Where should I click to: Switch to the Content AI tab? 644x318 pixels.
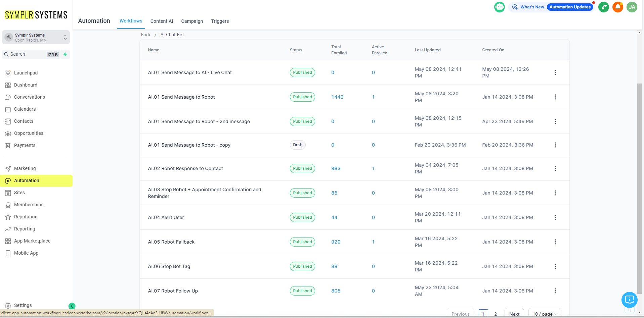162,21
